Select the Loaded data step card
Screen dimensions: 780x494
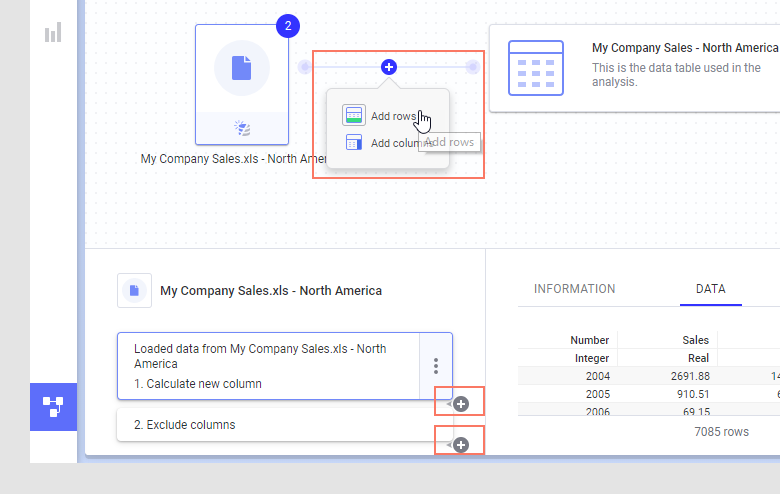[x=268, y=366]
